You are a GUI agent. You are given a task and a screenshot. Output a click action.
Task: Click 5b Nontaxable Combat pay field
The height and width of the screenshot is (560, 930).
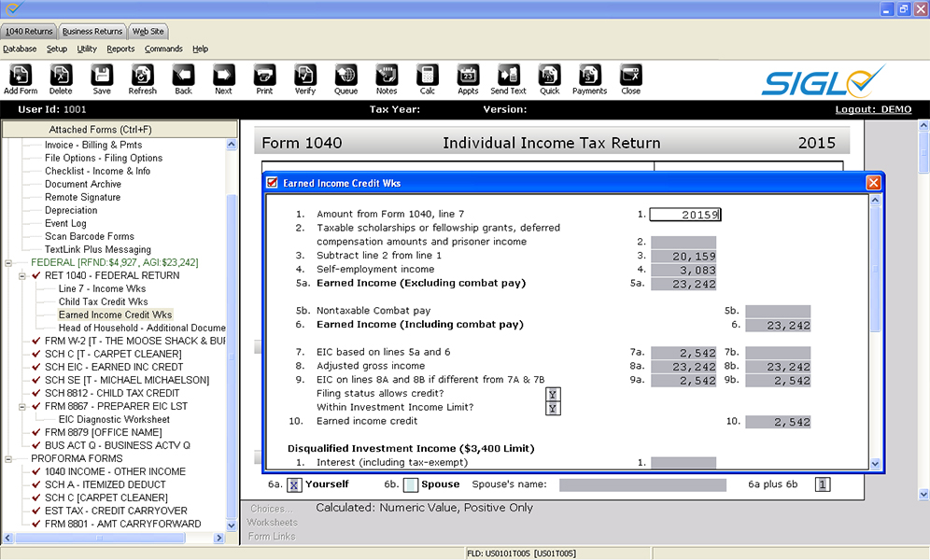tap(778, 311)
